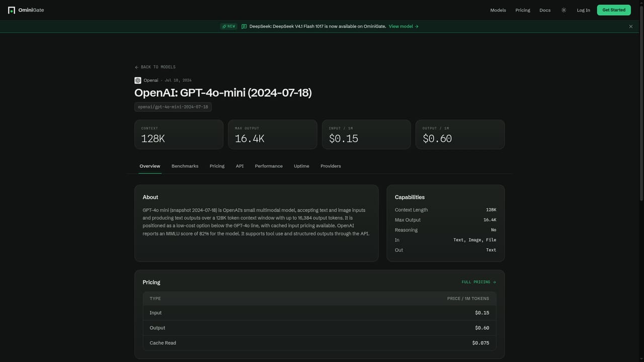The width and height of the screenshot is (644, 362).
Task: Click the Max Output value in Capabilities
Action: pos(490,220)
